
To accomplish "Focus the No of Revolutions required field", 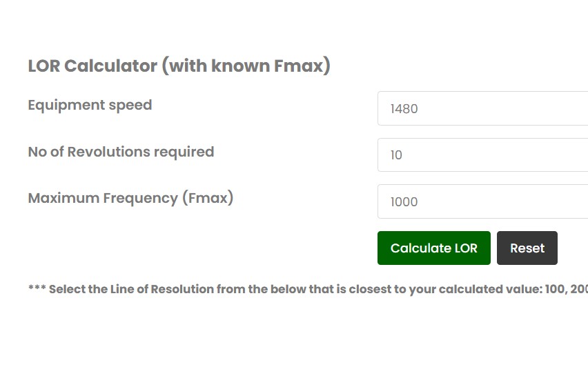I will 483,155.
